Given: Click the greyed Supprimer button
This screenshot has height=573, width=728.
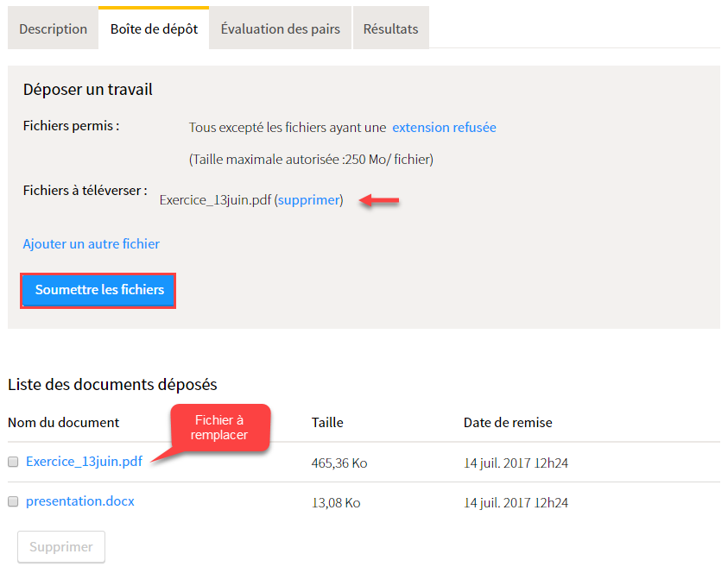Looking at the screenshot, I should tap(61, 547).
